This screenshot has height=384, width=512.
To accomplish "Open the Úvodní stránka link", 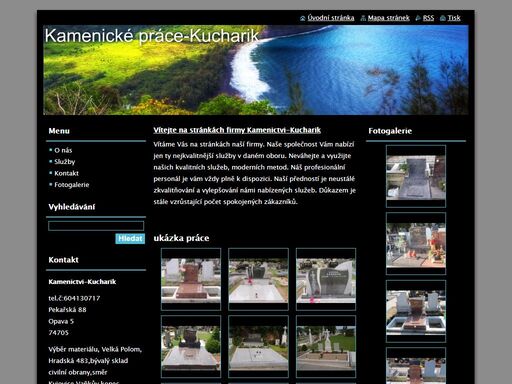I will [x=331, y=18].
